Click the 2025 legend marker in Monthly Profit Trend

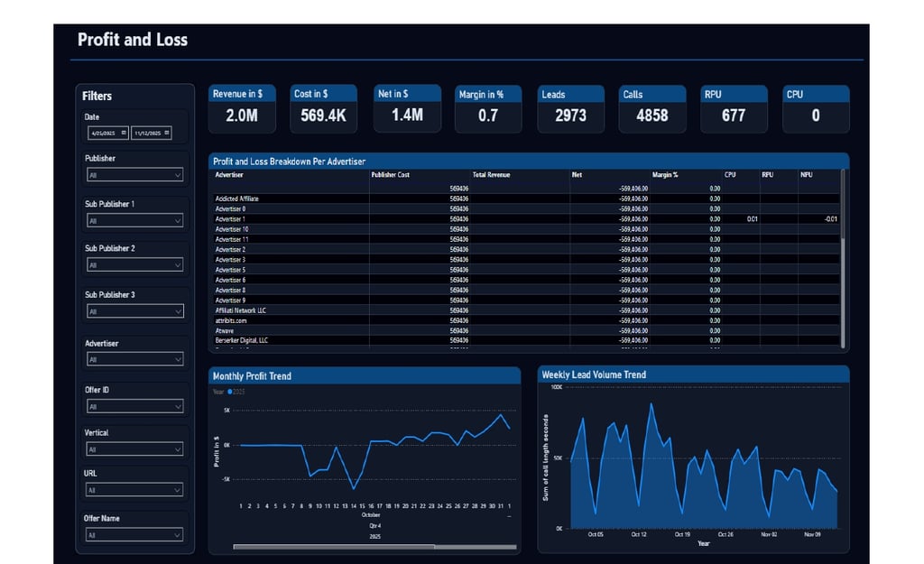230,392
